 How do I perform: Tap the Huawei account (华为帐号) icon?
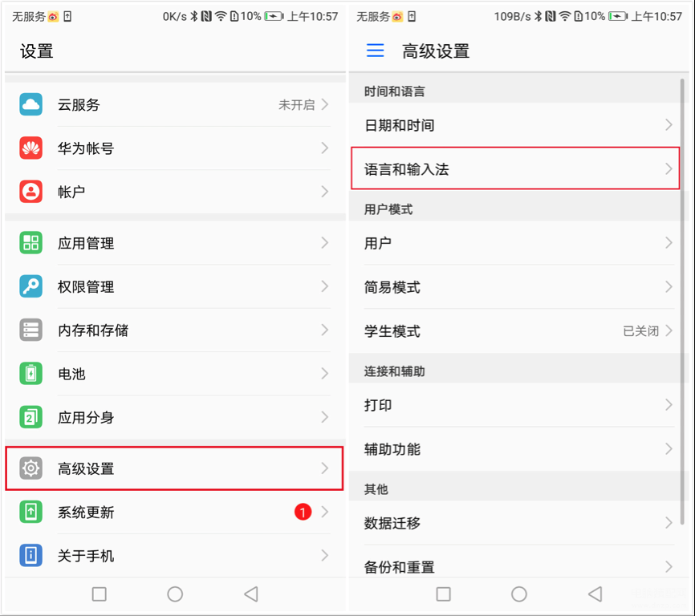coord(31,148)
